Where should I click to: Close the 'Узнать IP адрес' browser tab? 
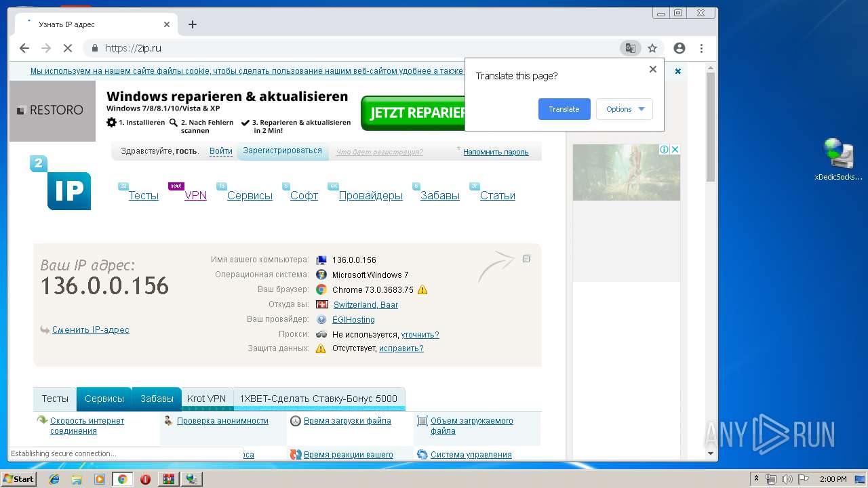pyautogui.click(x=167, y=24)
